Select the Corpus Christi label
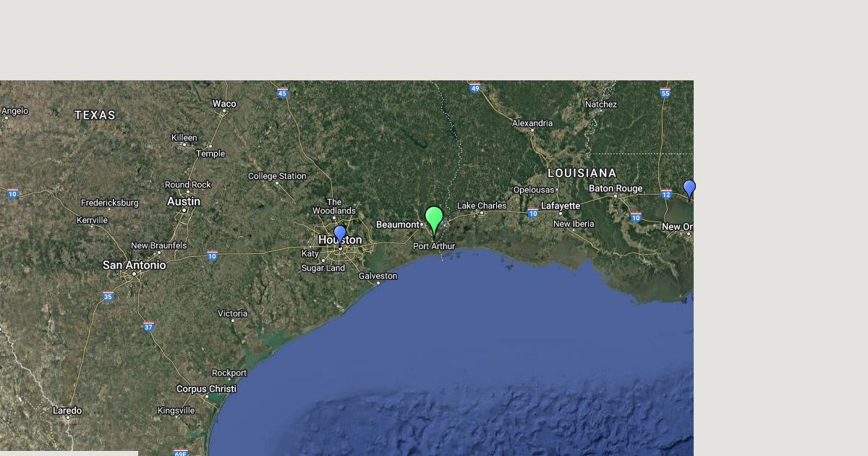Image resolution: width=868 pixels, height=456 pixels. 206,389
